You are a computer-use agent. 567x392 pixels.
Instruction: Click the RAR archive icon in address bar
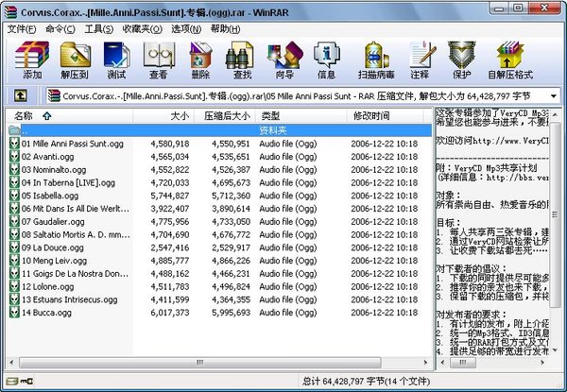click(x=54, y=95)
